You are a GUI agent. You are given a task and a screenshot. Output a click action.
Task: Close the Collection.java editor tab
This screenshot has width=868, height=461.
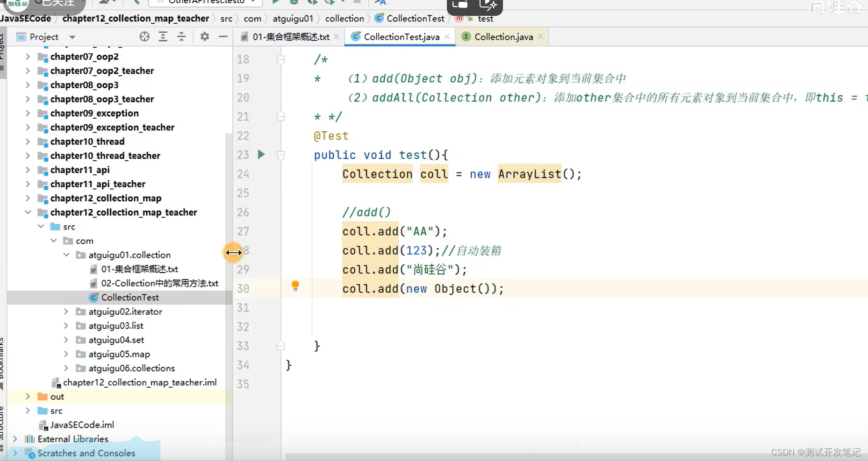[x=541, y=36]
